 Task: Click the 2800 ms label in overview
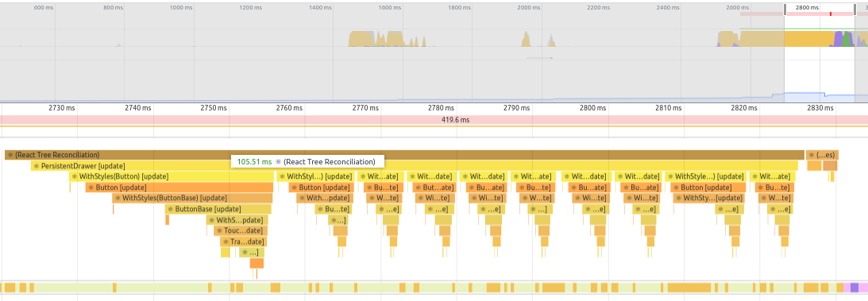(x=806, y=8)
